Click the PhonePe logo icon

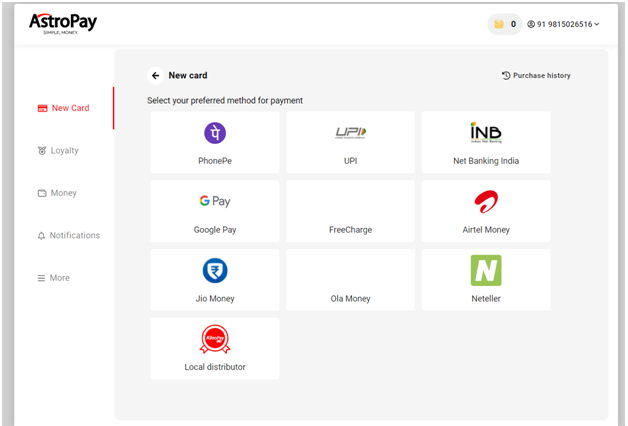215,133
